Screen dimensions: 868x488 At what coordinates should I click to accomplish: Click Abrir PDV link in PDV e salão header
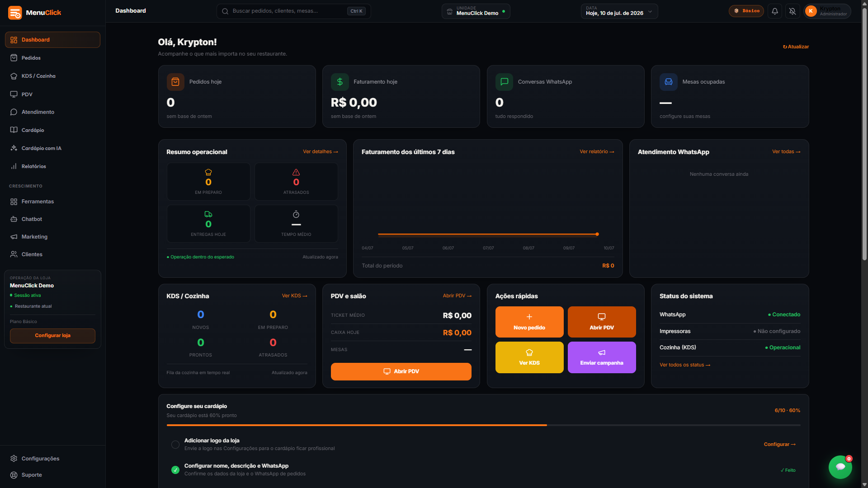(x=457, y=296)
